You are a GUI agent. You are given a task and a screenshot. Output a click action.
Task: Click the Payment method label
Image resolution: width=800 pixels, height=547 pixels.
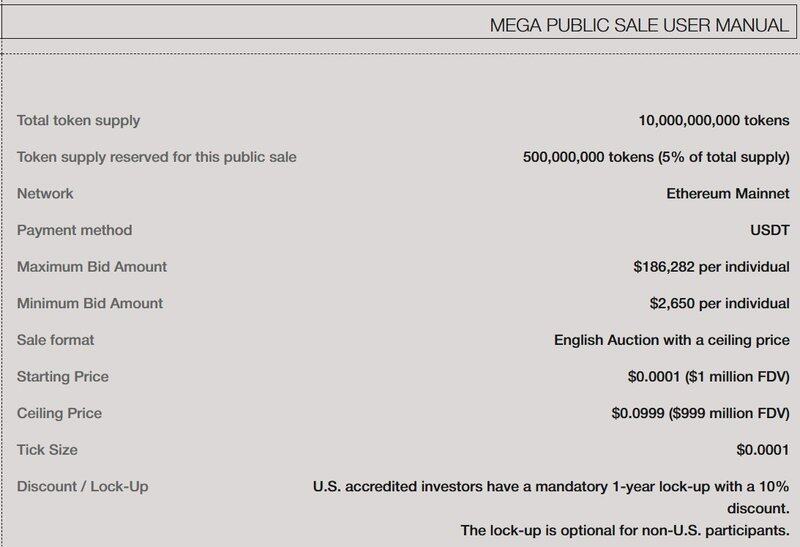[74, 230]
